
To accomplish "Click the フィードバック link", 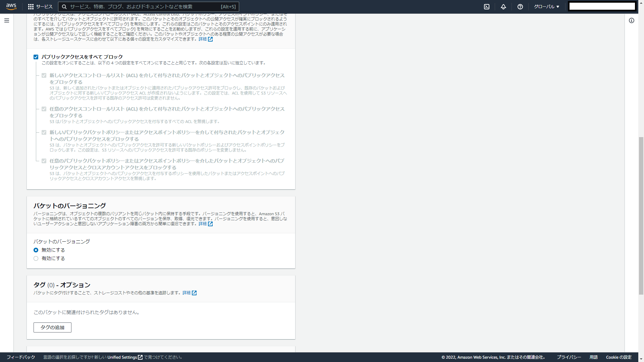I will 21,357.
